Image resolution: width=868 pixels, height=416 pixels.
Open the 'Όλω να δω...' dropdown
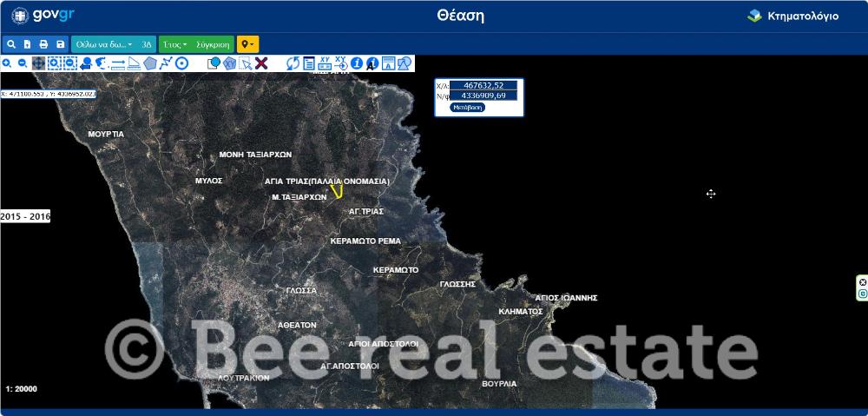(103, 44)
